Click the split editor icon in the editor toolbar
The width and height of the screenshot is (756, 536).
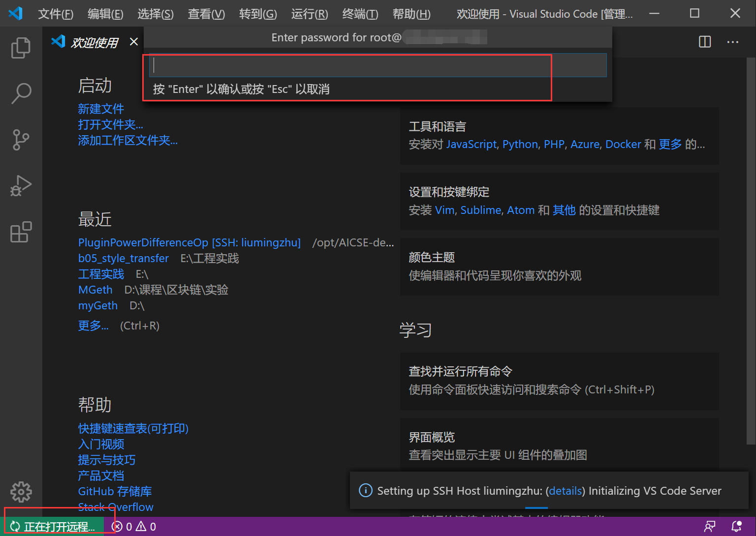(x=704, y=42)
